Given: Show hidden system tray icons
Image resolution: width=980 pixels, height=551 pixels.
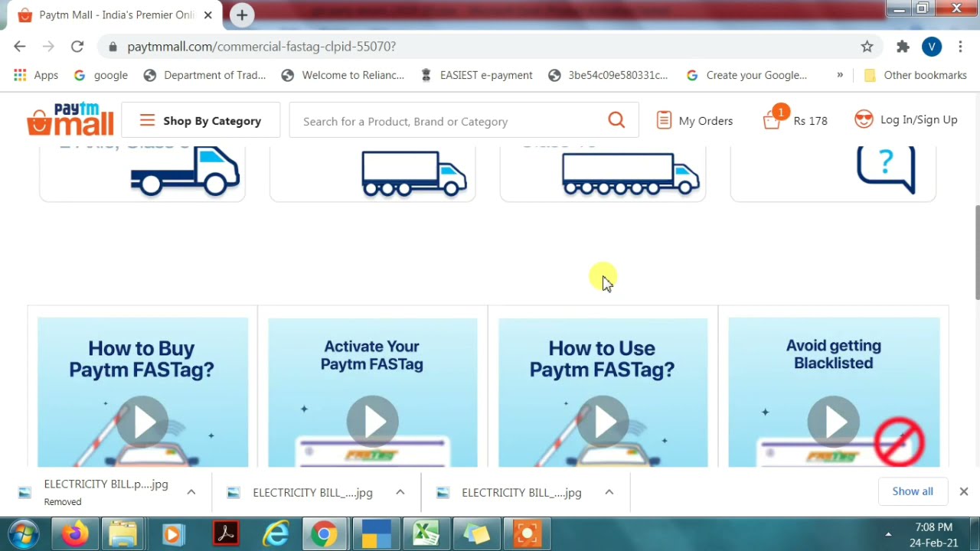Looking at the screenshot, I should [888, 533].
